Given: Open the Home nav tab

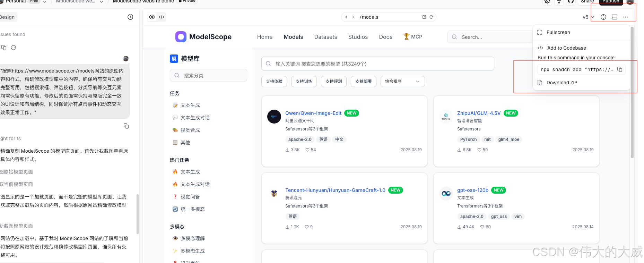Looking at the screenshot, I should click(x=265, y=37).
